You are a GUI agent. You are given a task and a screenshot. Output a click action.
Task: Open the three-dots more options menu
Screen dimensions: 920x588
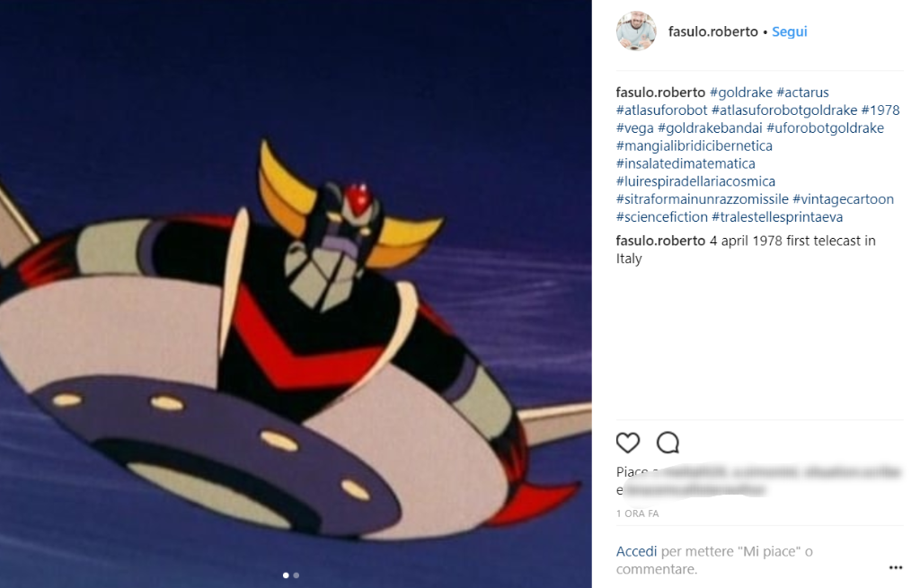tap(896, 567)
